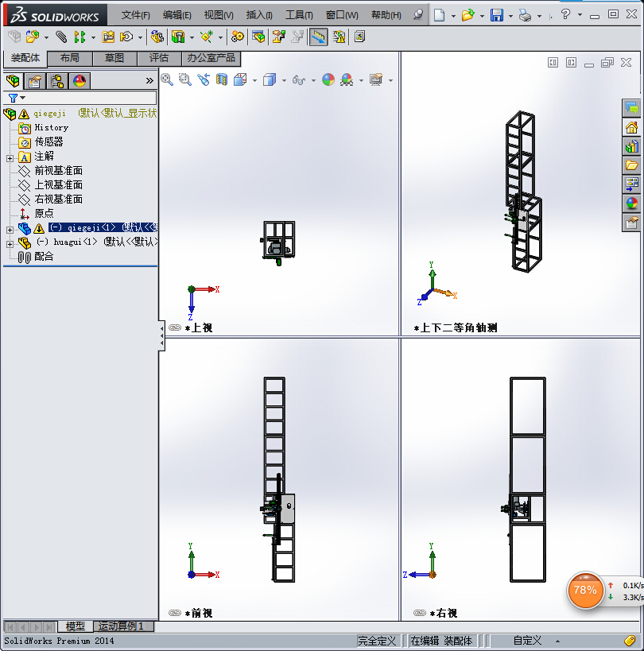Click the Previous View icon

204,79
